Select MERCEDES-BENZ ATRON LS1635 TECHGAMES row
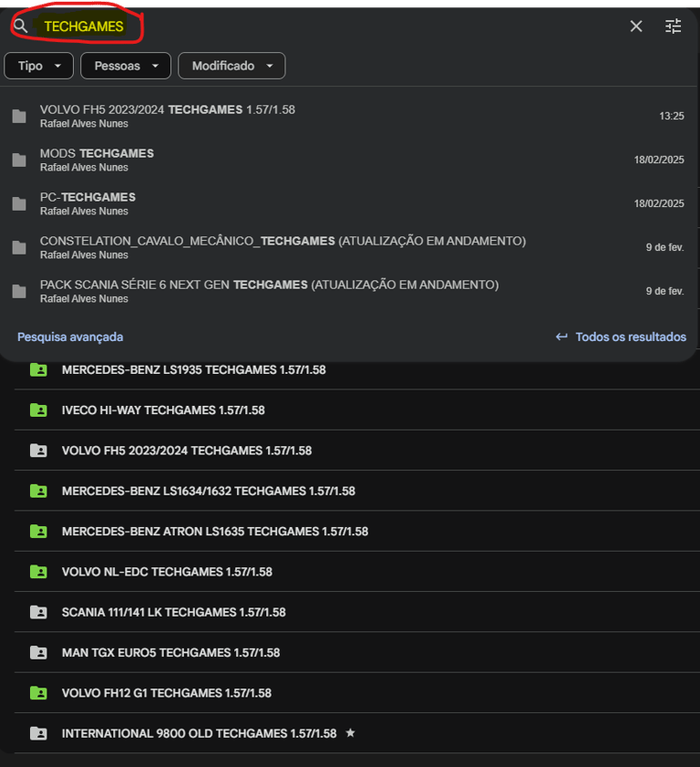Screen dimensions: 700x767 point(357,531)
